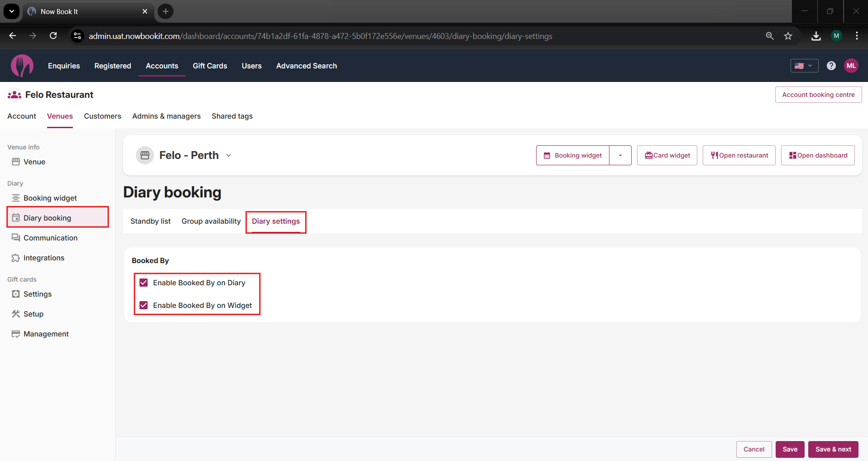Click the ML user avatar
Image resolution: width=868 pixels, height=461 pixels.
point(851,66)
